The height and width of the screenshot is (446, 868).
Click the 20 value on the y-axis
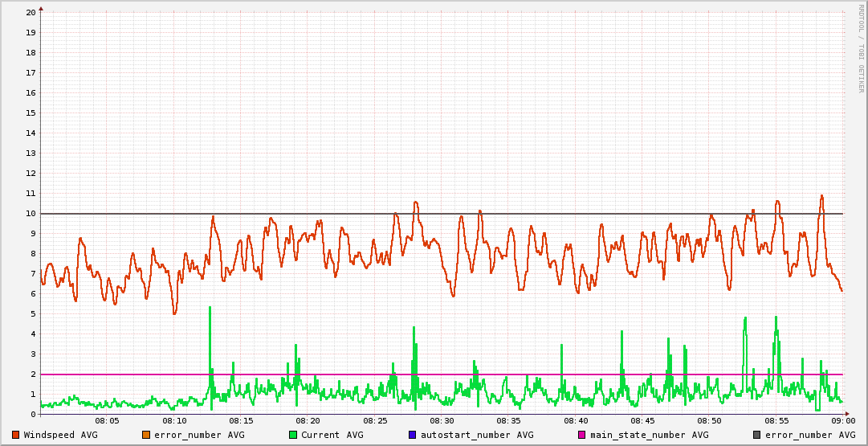click(31, 13)
